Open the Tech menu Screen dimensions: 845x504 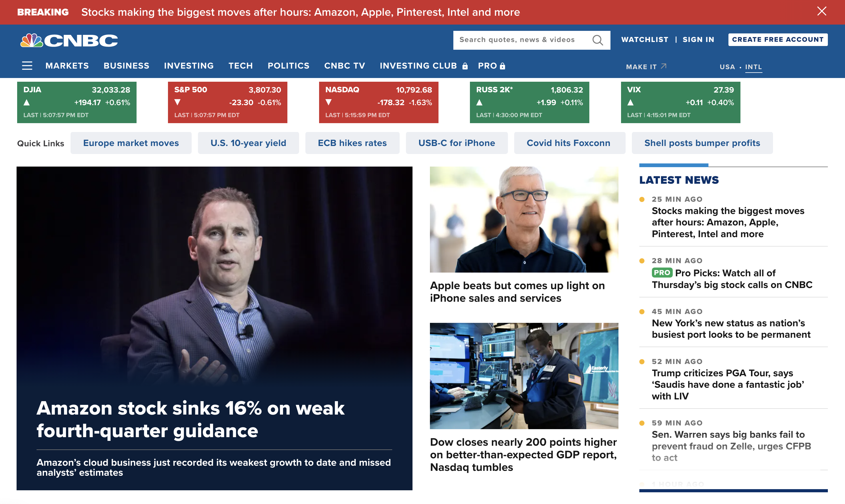(241, 65)
